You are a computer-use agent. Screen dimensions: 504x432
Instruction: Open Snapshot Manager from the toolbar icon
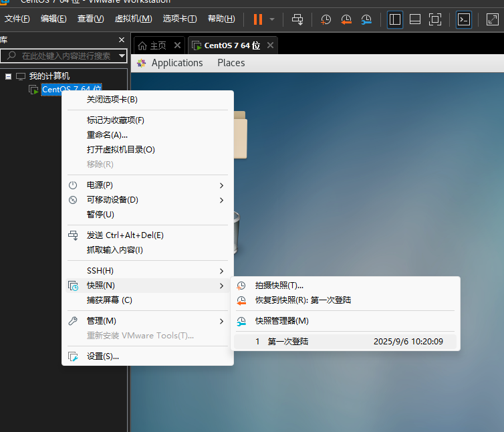[366, 19]
